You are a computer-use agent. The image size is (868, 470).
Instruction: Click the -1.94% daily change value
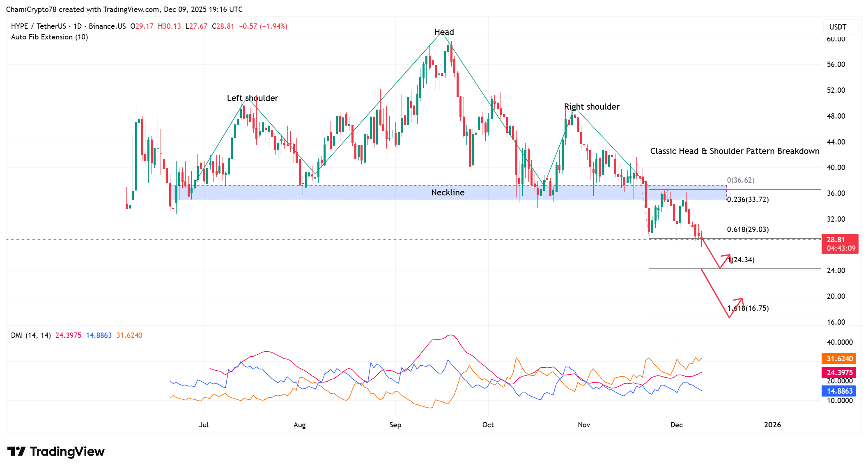273,26
